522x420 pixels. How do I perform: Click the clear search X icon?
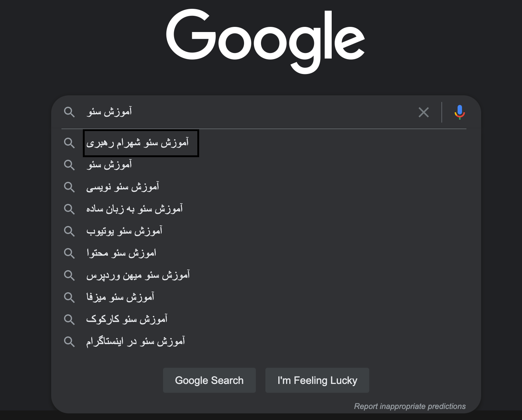(424, 112)
